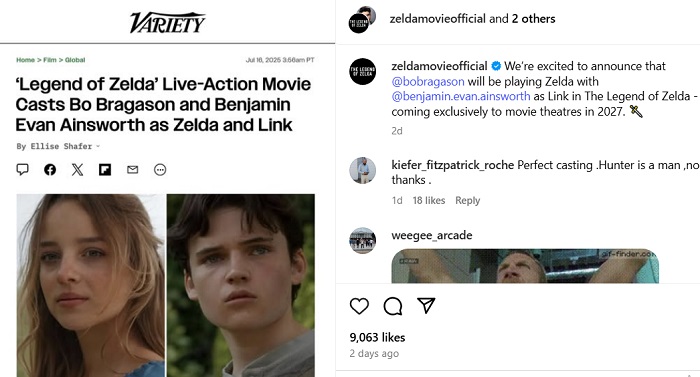Open the @benjamin.evan.ainsworth mention link
The image size is (700, 377).
pyautogui.click(x=461, y=96)
